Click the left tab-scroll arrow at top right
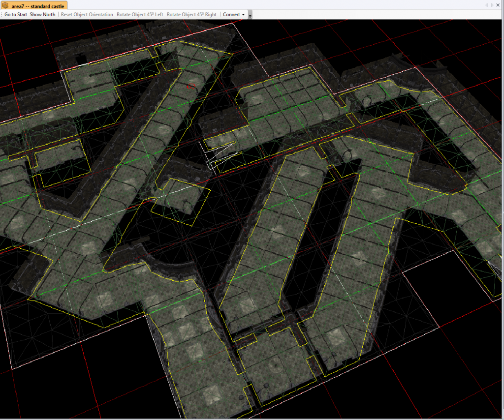Image resolution: width=504 pixels, height=420 pixels. tap(487, 5)
